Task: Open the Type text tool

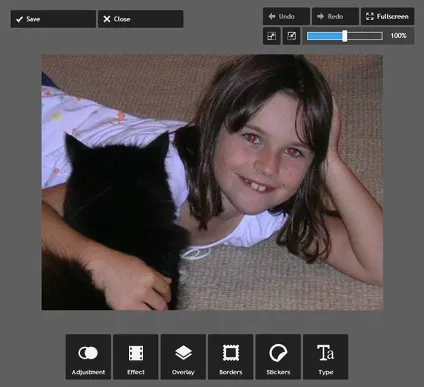Action: point(325,357)
